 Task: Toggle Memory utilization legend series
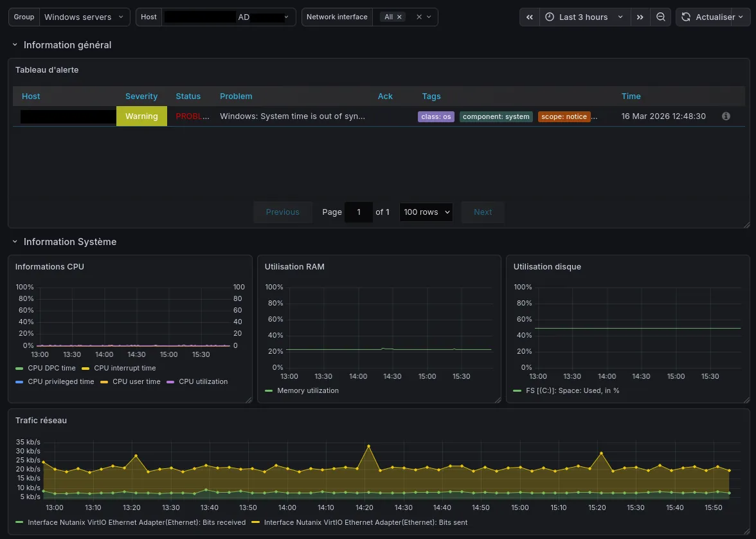[307, 390]
